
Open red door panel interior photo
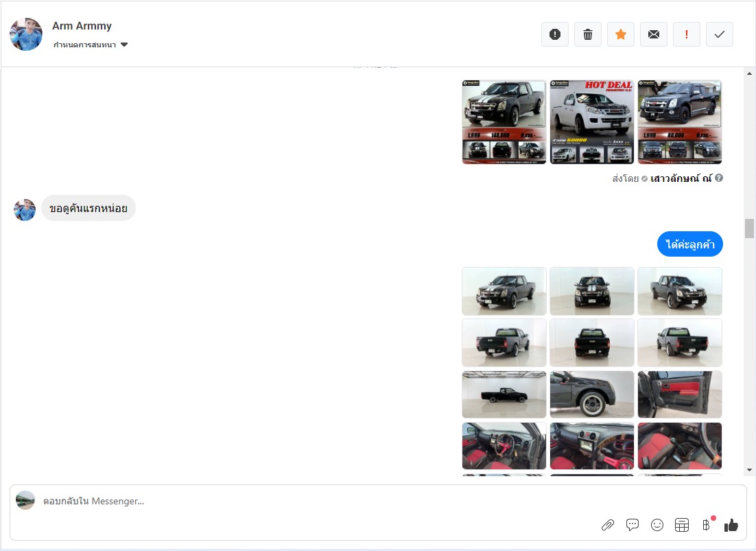pyautogui.click(x=680, y=395)
